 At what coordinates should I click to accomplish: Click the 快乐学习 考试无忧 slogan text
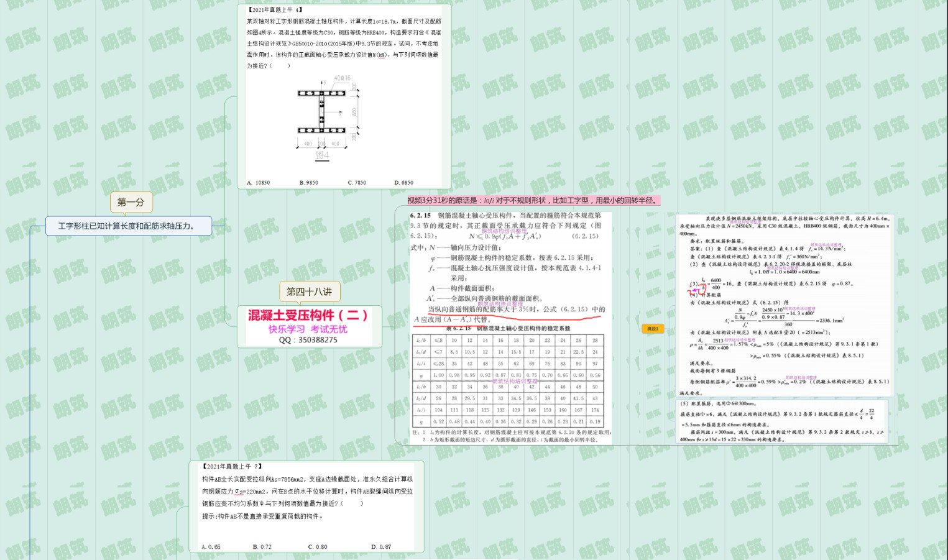(x=308, y=329)
